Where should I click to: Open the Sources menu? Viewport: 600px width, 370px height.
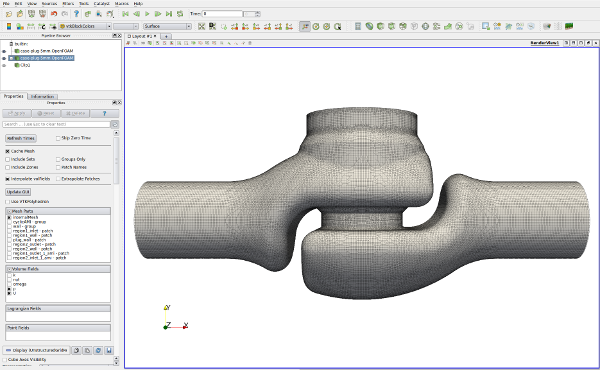click(49, 3)
